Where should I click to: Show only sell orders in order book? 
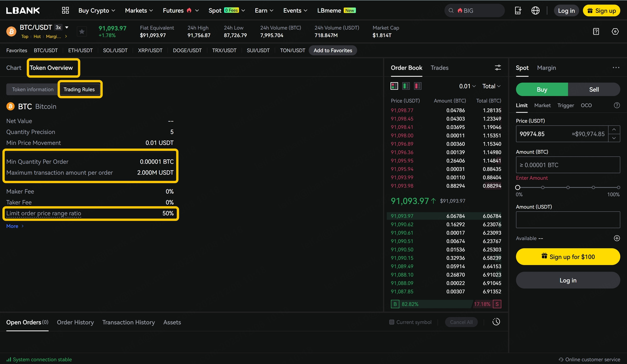tap(418, 86)
